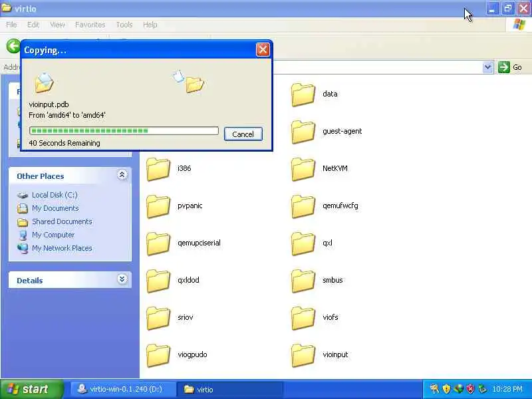This screenshot has width=532, height=399.
Task: Expand the Details panel
Action: tap(122, 279)
